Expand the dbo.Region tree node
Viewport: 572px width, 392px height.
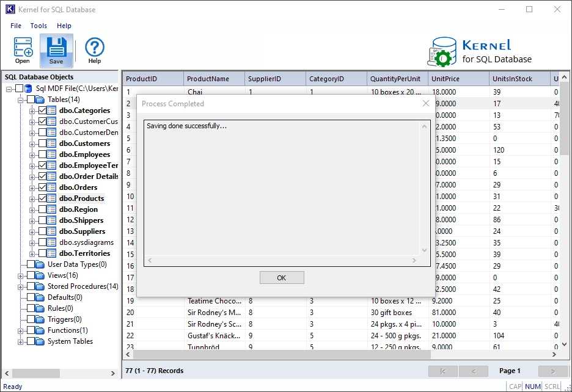(32, 210)
